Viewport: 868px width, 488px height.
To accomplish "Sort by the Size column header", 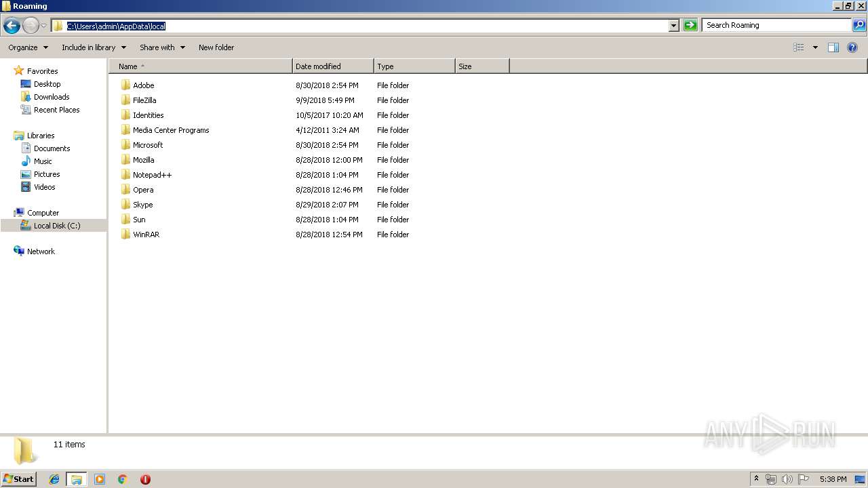I will coord(482,66).
